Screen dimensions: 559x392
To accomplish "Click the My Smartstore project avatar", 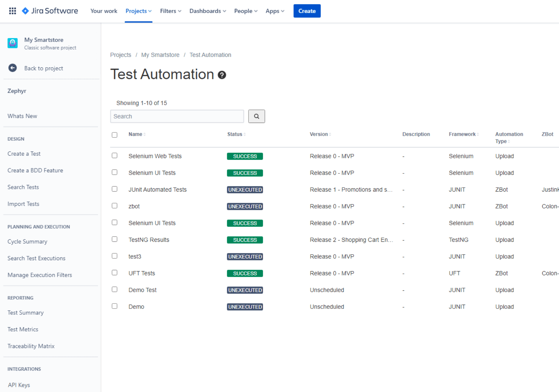I will 12,43.
